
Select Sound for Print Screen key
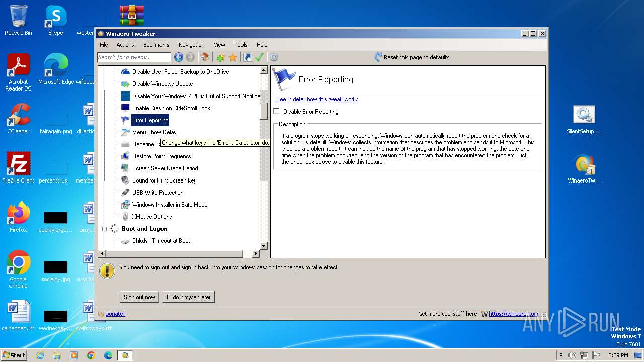164,180
